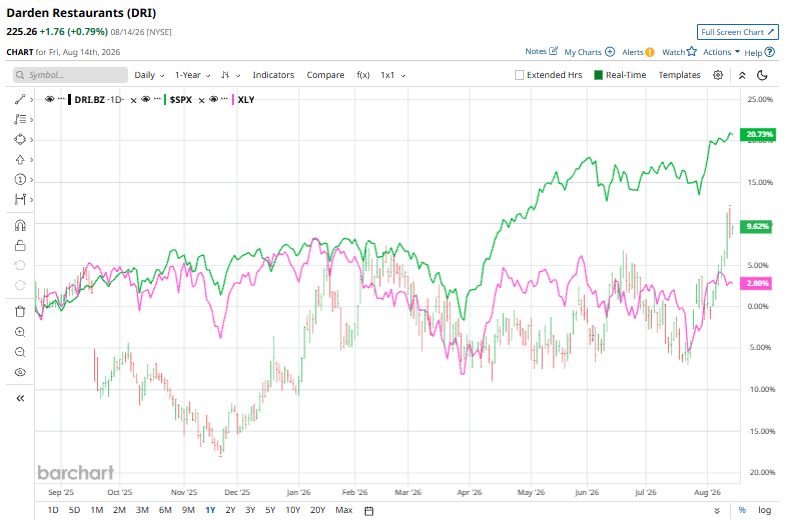Toggle all drawings visibility eye in left toolbar
Viewport: 787px width, 527px height.
[x=20, y=372]
